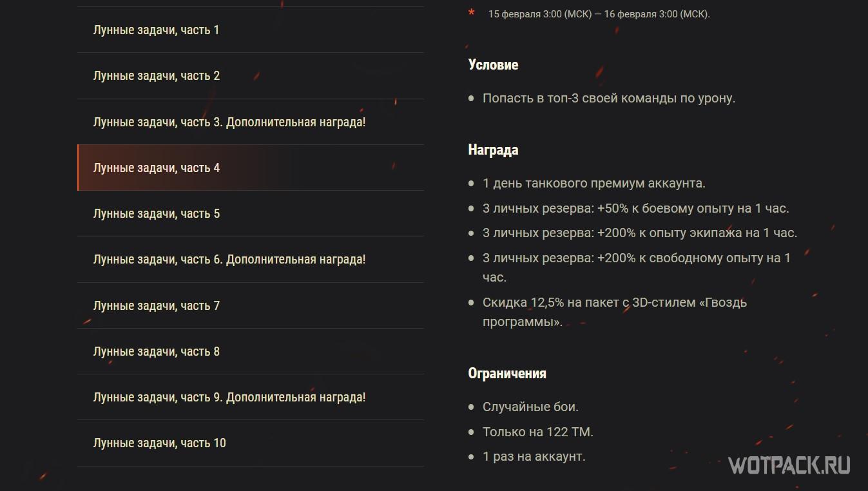Click the «Ограничения» heading
The width and height of the screenshot is (868, 491).
pos(507,373)
